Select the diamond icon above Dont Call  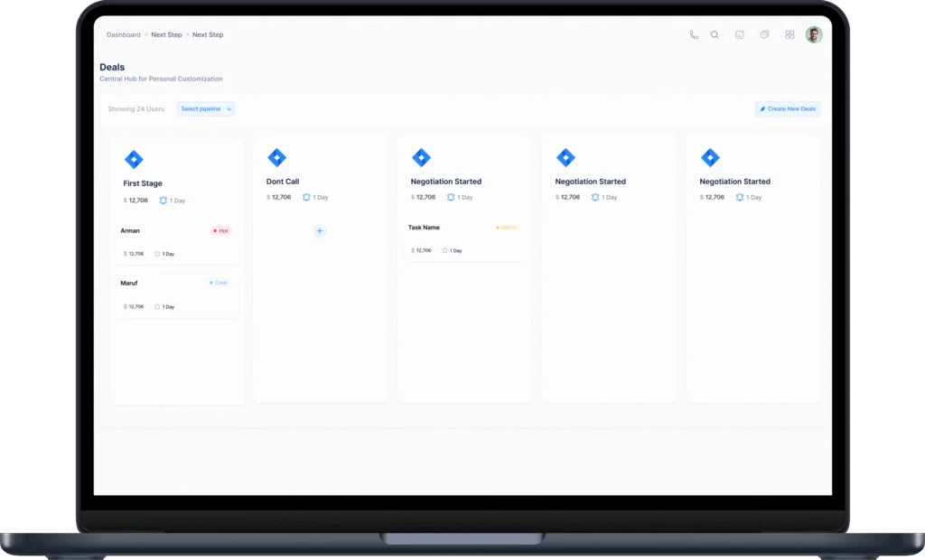pos(277,158)
